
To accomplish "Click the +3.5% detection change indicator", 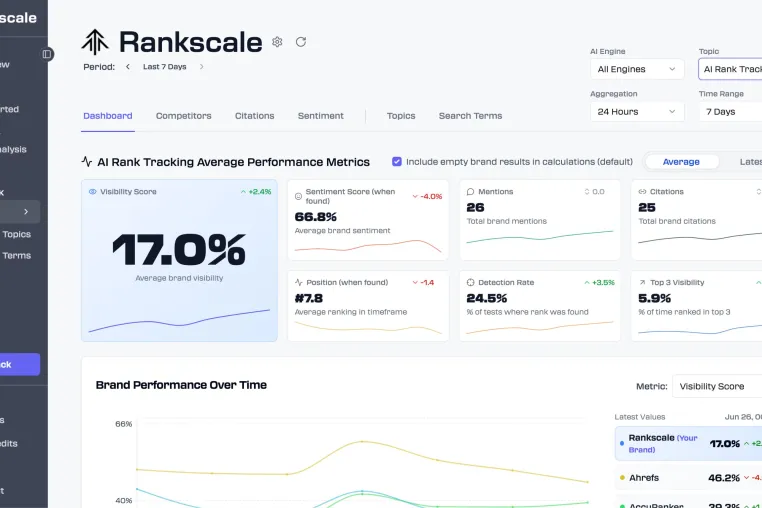I will 599,282.
